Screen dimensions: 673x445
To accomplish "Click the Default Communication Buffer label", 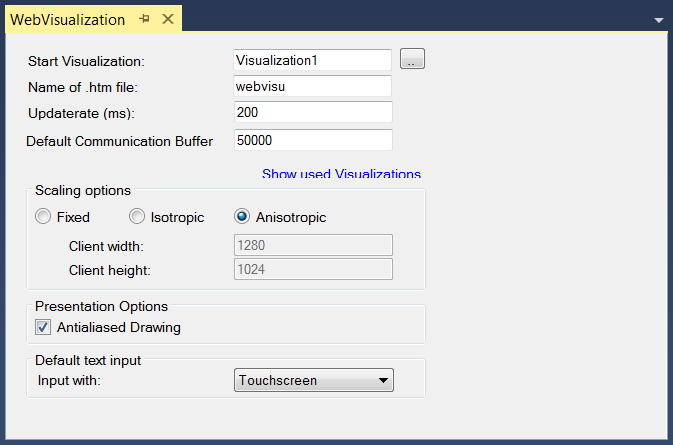I will 119,141.
